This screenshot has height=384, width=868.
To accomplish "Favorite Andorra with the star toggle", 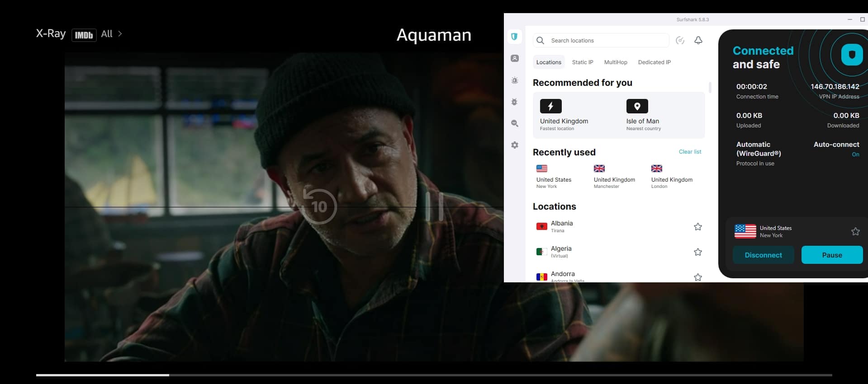I will point(698,277).
